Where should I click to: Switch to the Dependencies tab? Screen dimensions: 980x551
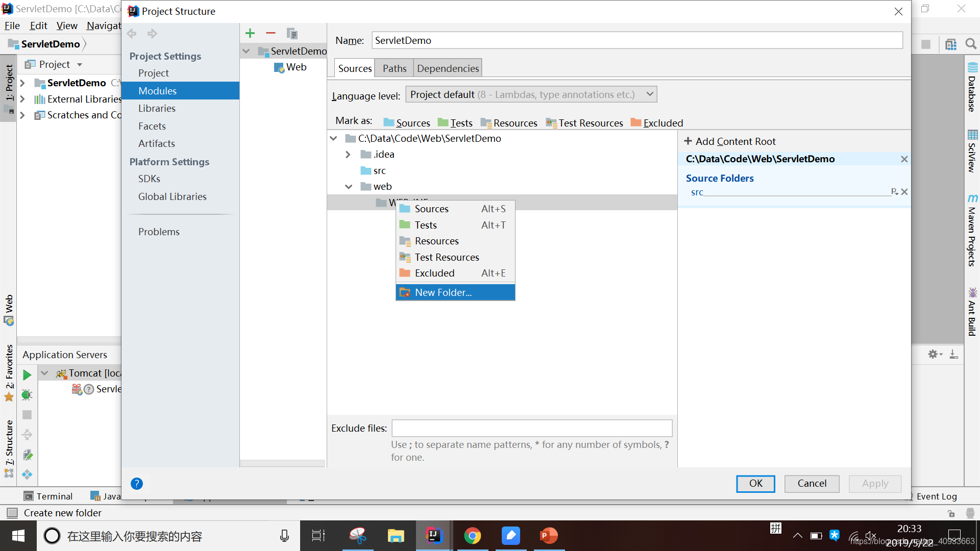[448, 68]
